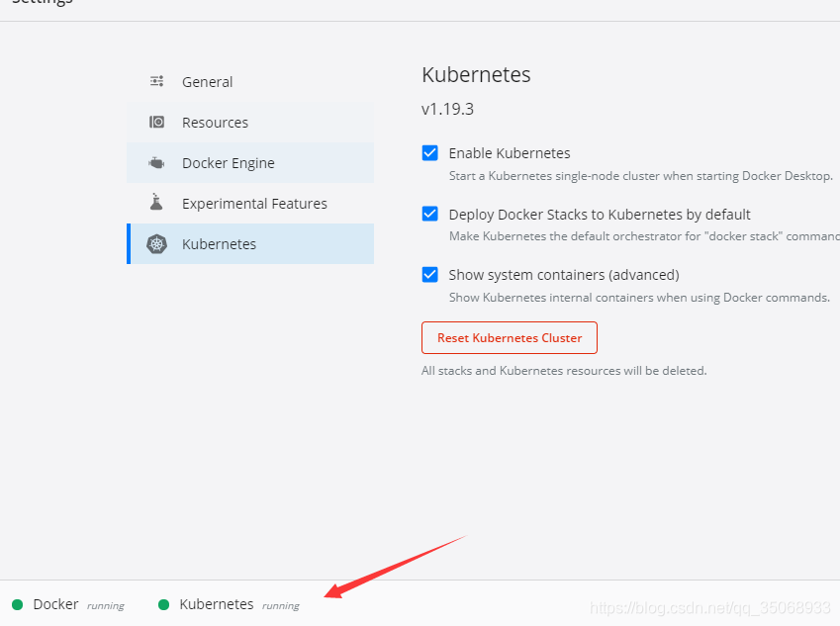
Task: Click the 'All stacks and Kubernetes resources' warning text
Action: pyautogui.click(x=564, y=371)
